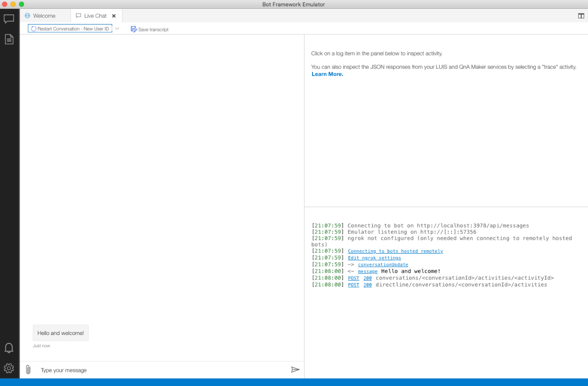Image resolution: width=588 pixels, height=386 pixels.
Task: Open the resources document sidebar icon
Action: [9, 39]
